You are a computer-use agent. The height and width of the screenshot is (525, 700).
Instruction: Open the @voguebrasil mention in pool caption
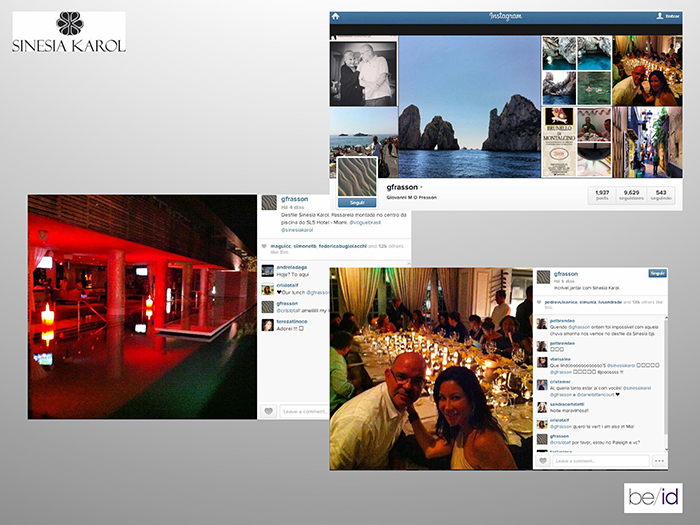point(365,222)
